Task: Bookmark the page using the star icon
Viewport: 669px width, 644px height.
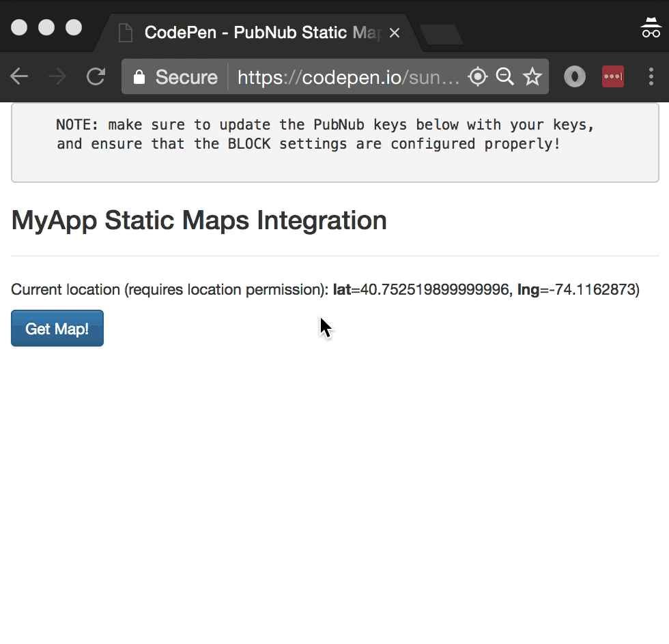Action: (532, 77)
